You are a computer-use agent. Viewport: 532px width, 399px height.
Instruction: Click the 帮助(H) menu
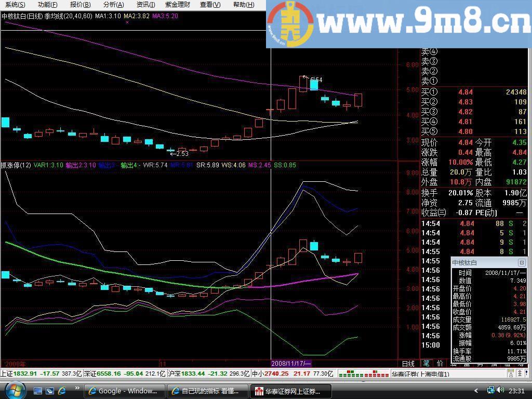tap(243, 5)
